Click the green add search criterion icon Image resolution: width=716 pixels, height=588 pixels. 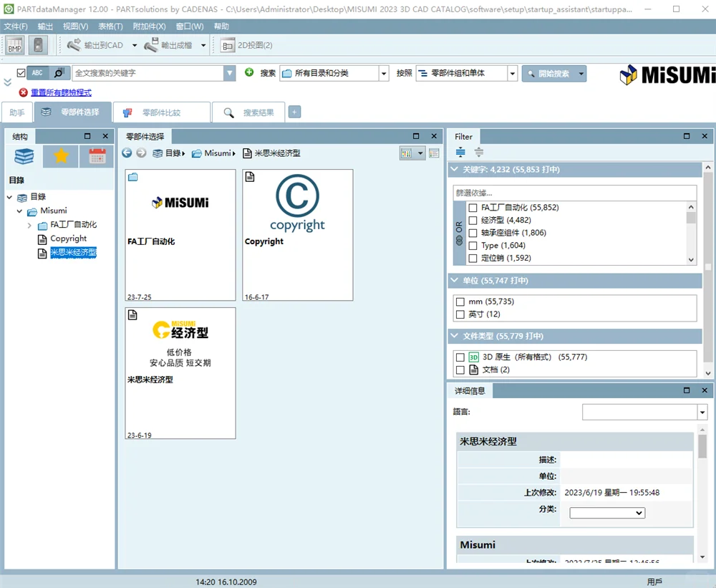click(x=249, y=72)
